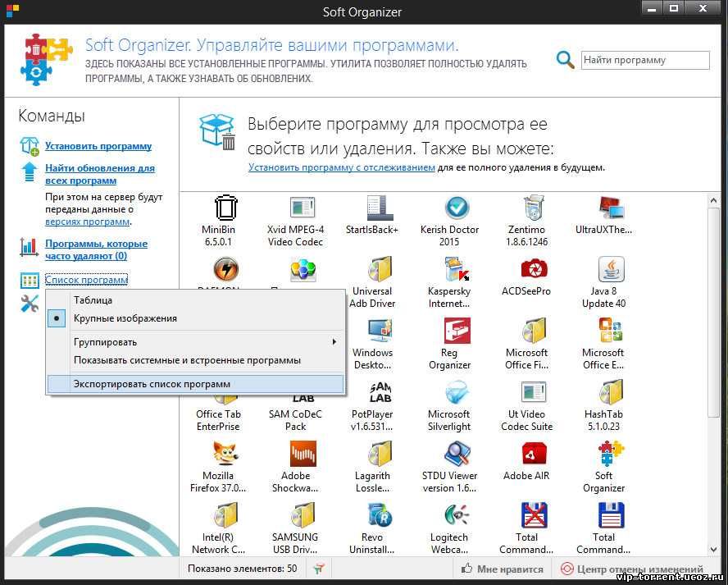This screenshot has height=585, width=728.
Task: Select the Logitech Webca... program icon
Action: pyautogui.click(x=457, y=515)
